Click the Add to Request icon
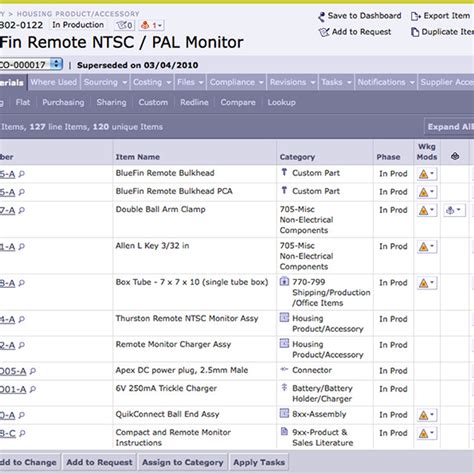474x474 pixels. pyautogui.click(x=324, y=32)
